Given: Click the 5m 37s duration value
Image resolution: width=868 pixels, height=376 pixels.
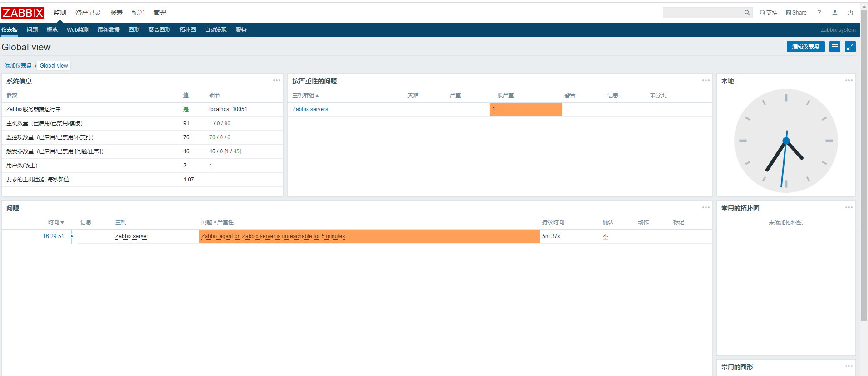Looking at the screenshot, I should click(551, 236).
